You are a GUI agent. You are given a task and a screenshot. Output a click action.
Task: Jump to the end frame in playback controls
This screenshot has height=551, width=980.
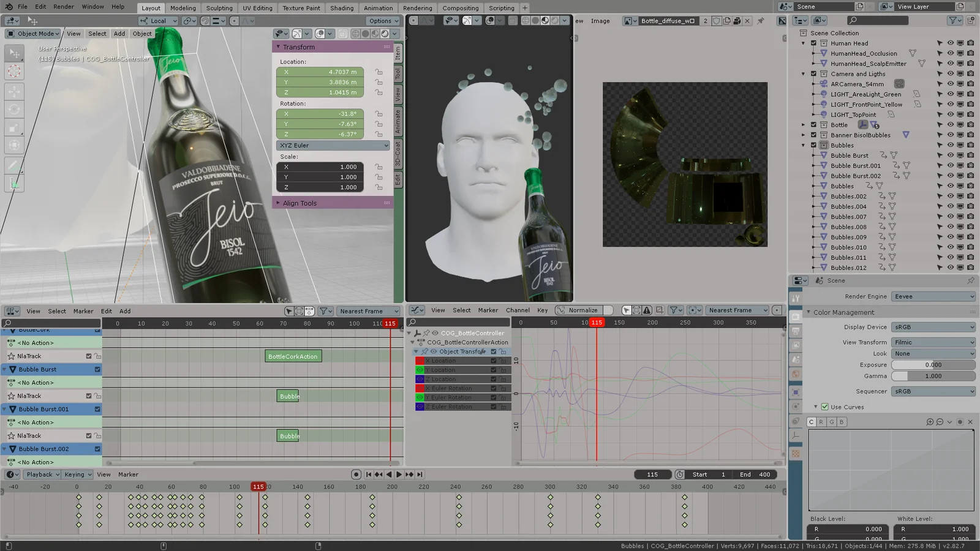point(420,474)
